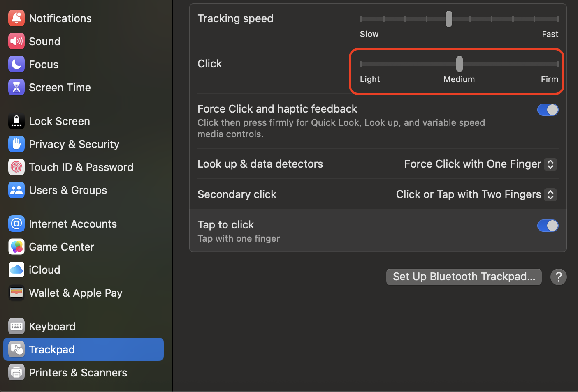This screenshot has height=392, width=578.
Task: Click the highlighted Click firmness slider handle
Action: click(x=459, y=64)
